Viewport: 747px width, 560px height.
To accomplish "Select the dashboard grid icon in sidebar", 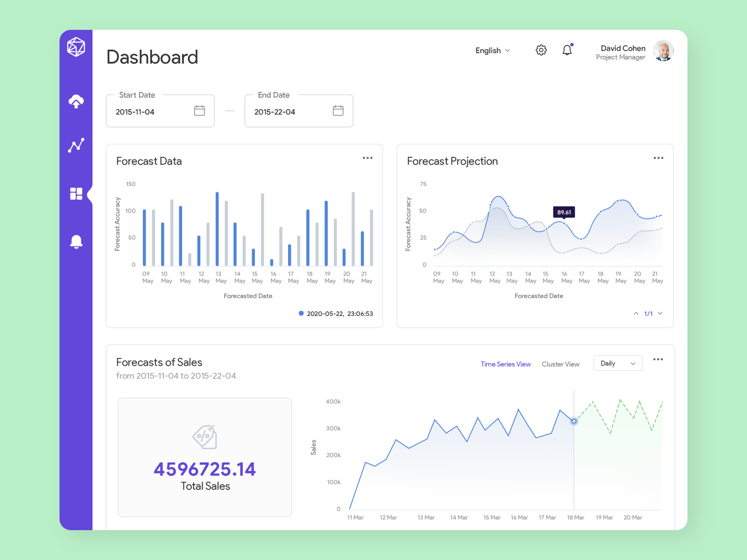I will pos(77,193).
